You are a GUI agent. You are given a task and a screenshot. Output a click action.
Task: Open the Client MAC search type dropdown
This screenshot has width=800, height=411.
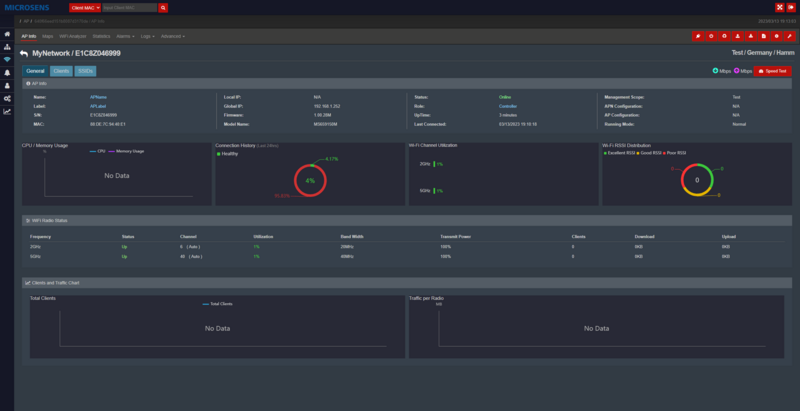(x=84, y=7)
